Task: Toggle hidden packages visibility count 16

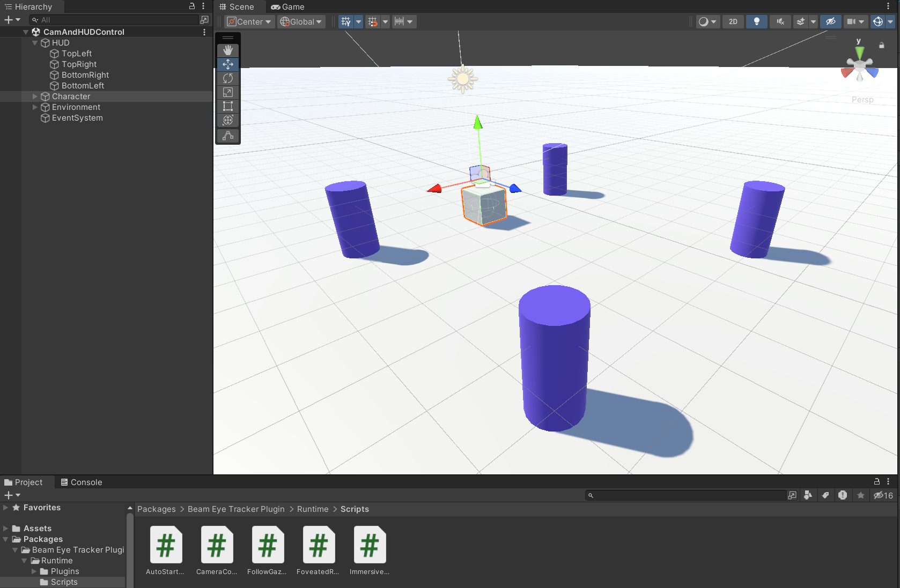Action: click(x=883, y=495)
